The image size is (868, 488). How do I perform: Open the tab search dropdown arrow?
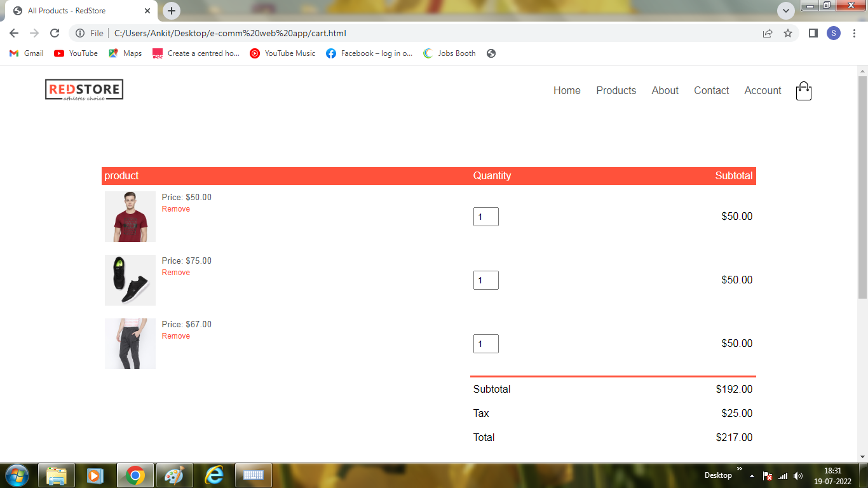click(x=786, y=11)
